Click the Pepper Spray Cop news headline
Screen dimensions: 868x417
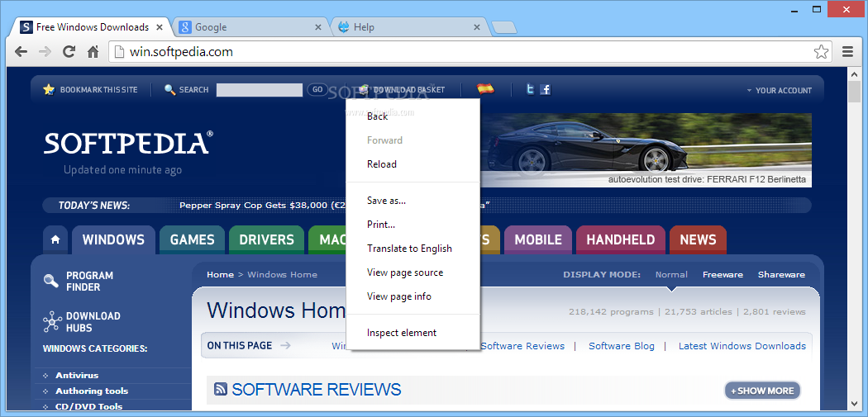click(262, 205)
